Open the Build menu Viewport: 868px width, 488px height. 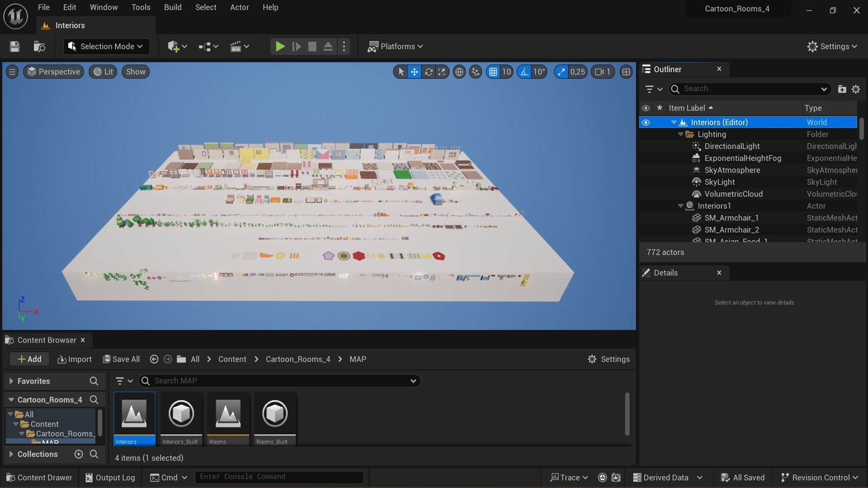pos(172,7)
